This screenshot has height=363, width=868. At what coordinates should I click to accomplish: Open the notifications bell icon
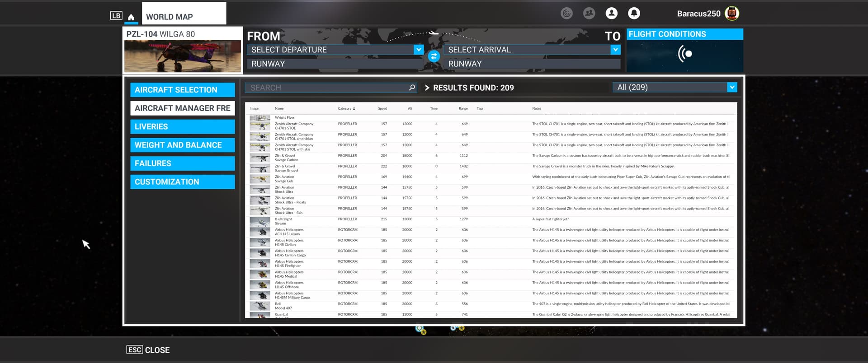(x=634, y=14)
